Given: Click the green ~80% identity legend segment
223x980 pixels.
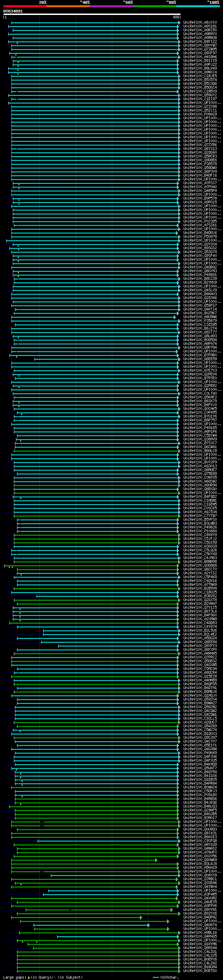Looking at the screenshot, I should (154, 6).
